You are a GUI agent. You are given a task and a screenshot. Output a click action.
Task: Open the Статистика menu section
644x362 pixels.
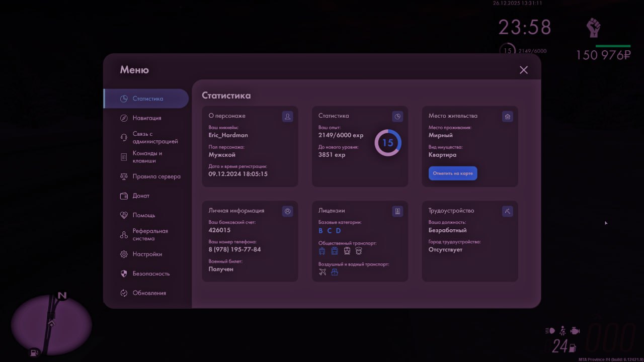pos(146,99)
